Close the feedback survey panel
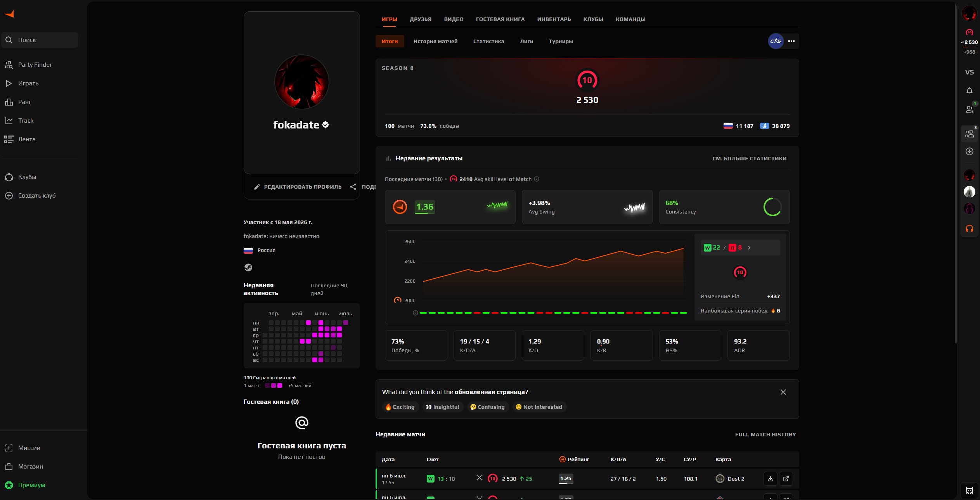The image size is (980, 500). [x=783, y=392]
